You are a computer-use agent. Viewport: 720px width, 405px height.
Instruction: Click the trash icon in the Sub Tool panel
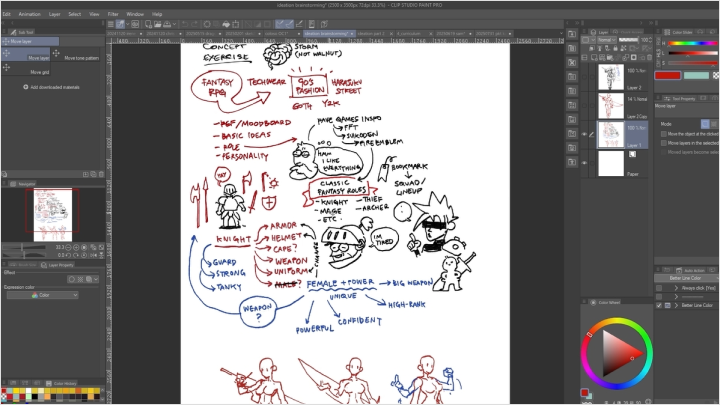(101, 174)
